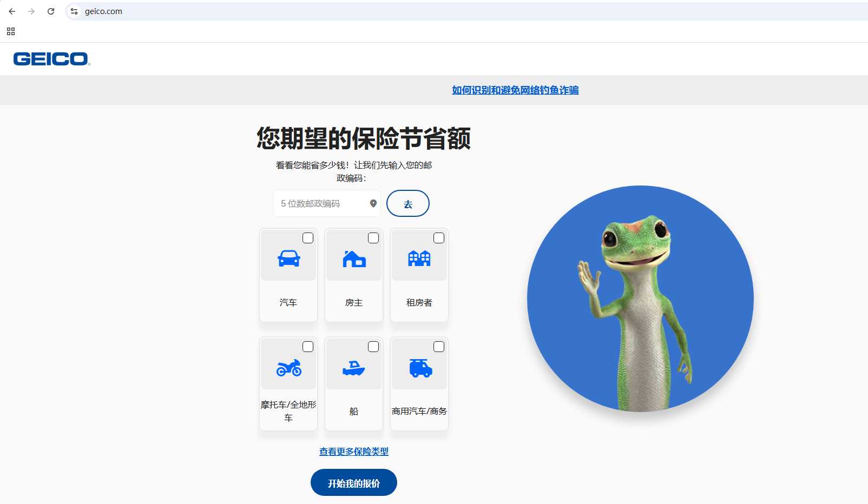868x504 pixels.
Task: Click the browser forward arrow
Action: click(31, 11)
